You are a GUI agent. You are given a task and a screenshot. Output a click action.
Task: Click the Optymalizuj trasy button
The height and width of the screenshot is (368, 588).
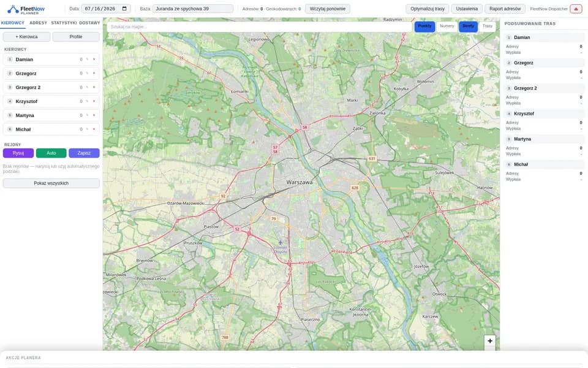(x=427, y=9)
